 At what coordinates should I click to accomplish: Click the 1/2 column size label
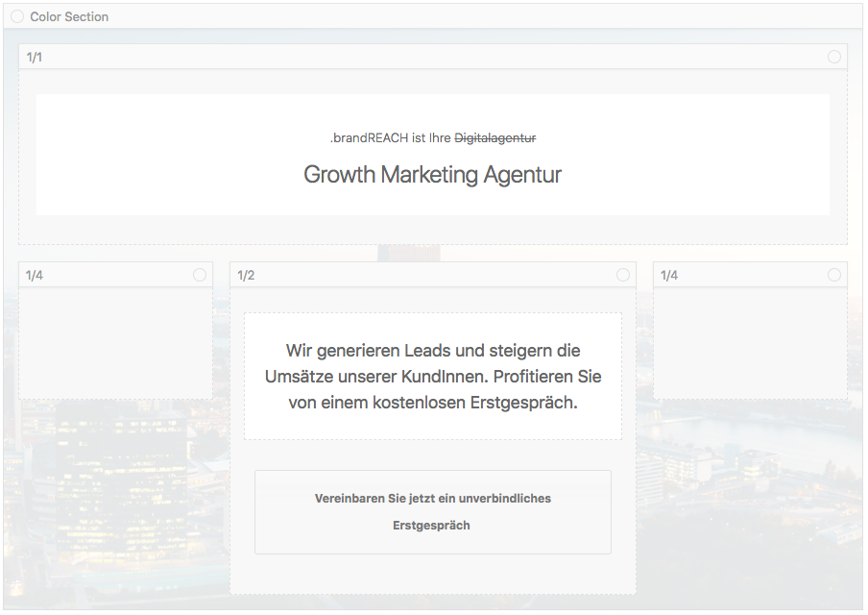[x=246, y=276]
